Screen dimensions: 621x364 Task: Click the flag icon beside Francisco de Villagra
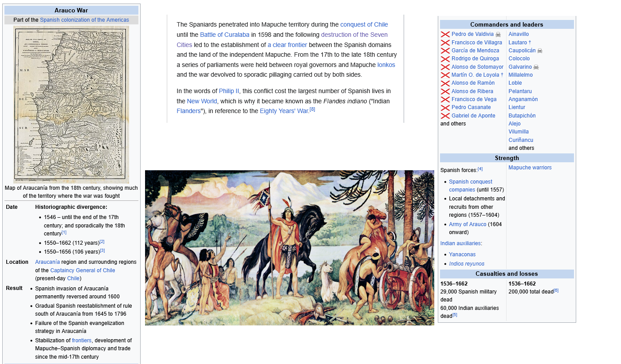pyautogui.click(x=445, y=43)
